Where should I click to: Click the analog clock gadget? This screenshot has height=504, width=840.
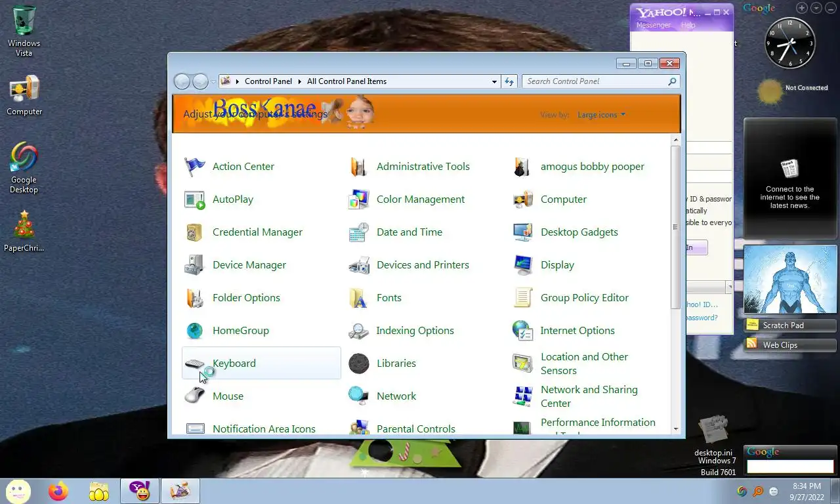[x=790, y=43]
